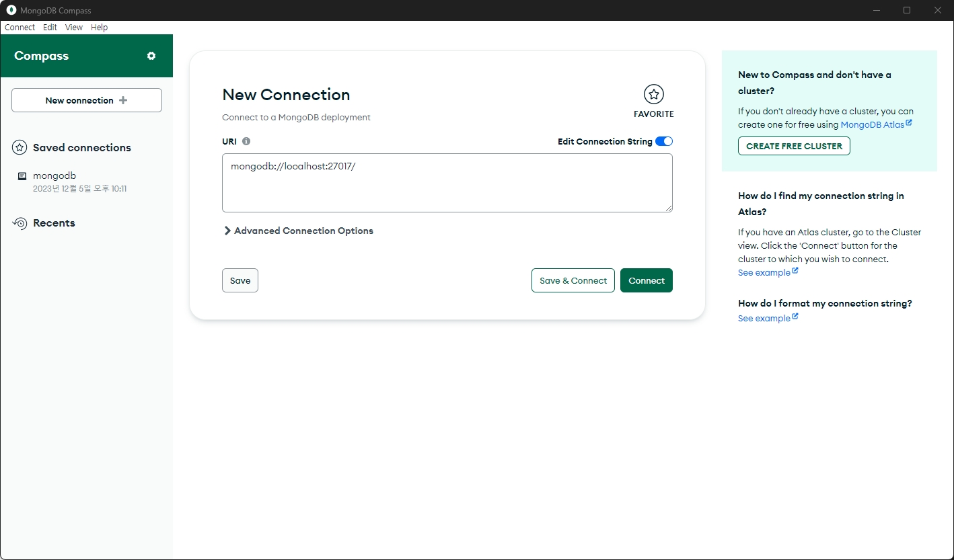Open Compass settings gear icon
The width and height of the screenshot is (954, 560).
coord(151,56)
